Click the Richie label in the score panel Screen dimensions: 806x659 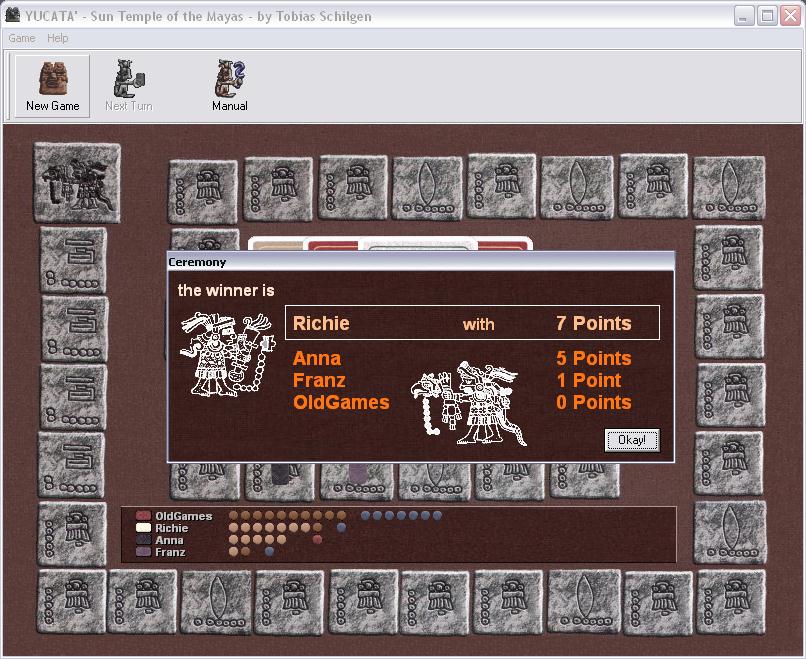[x=172, y=528]
